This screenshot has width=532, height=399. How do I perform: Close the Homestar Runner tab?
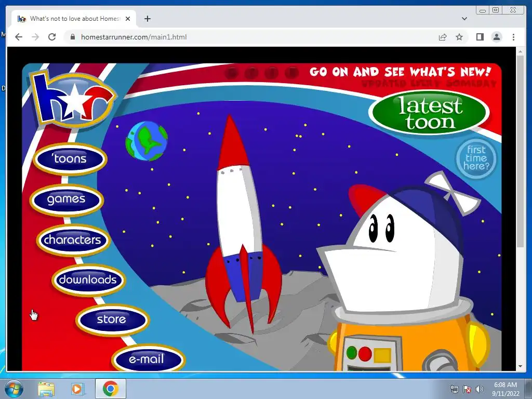point(128,19)
